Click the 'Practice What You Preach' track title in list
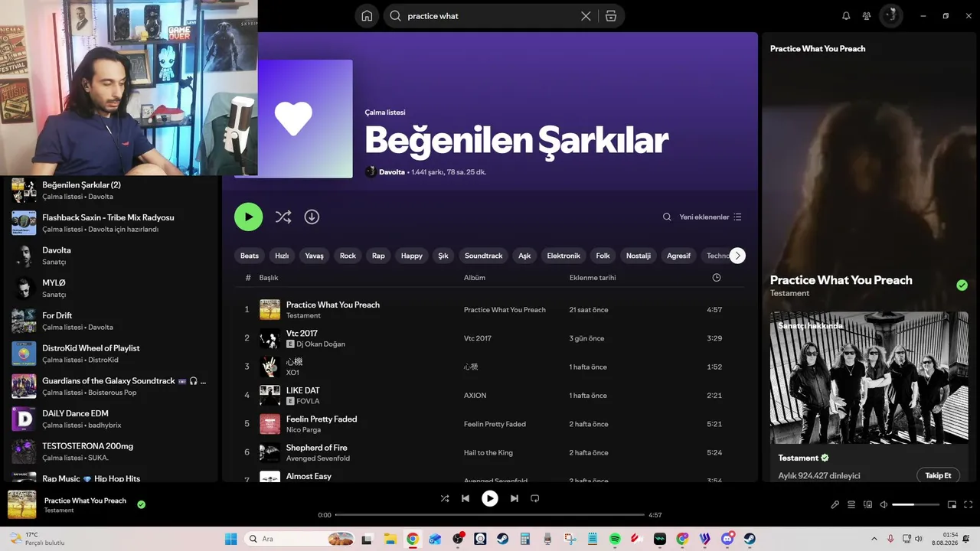The image size is (980, 551). point(333,305)
